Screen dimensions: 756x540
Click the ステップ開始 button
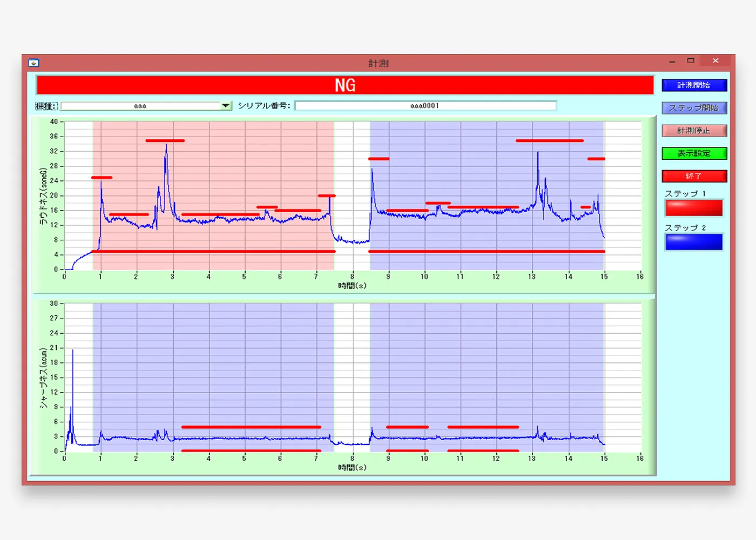pos(694,108)
